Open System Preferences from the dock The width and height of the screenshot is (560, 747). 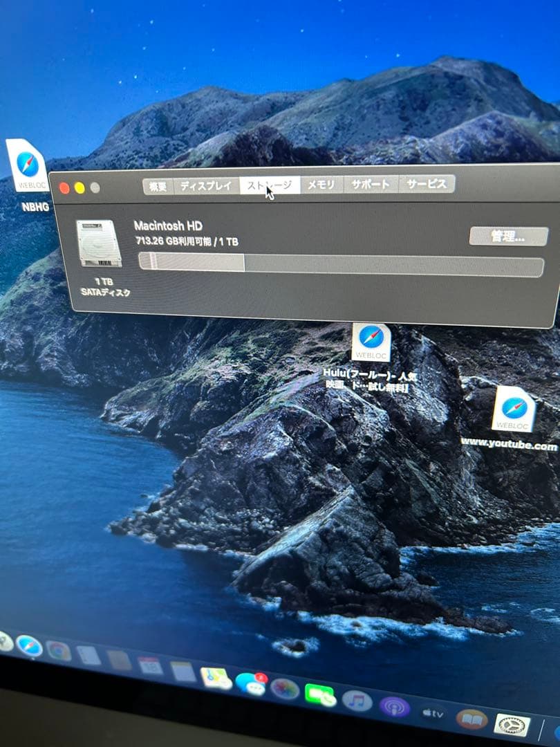point(512,725)
